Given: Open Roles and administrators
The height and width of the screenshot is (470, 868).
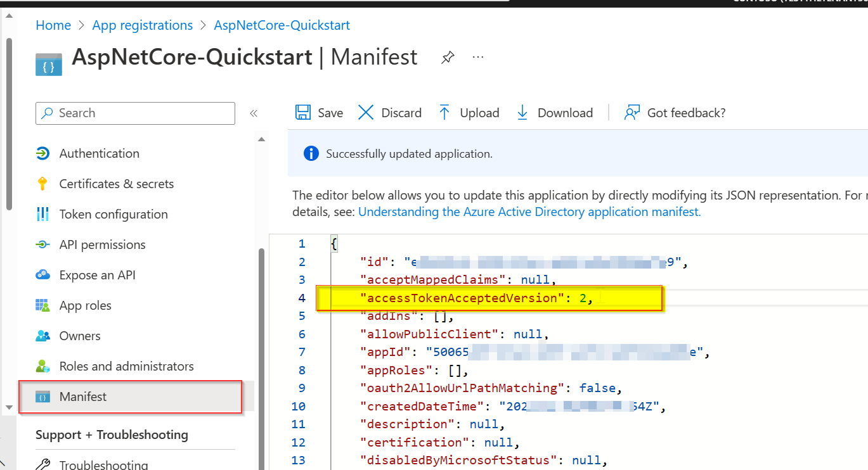Looking at the screenshot, I should (x=127, y=366).
